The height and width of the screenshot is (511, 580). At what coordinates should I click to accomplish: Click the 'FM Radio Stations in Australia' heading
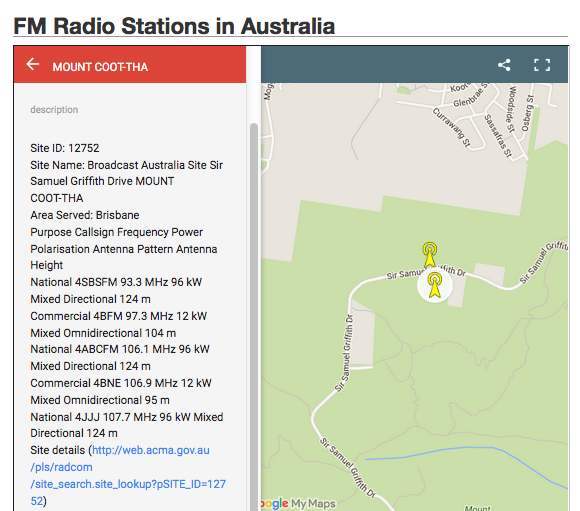(174, 26)
